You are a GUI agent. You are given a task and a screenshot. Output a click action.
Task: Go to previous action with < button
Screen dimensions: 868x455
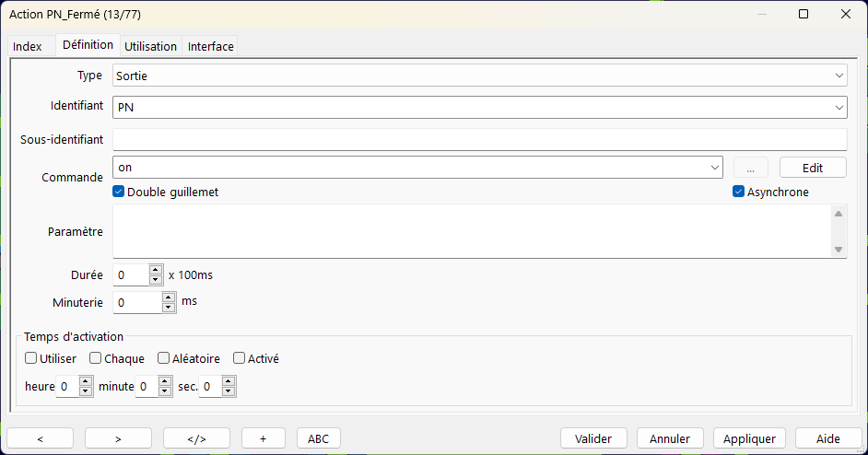point(40,438)
